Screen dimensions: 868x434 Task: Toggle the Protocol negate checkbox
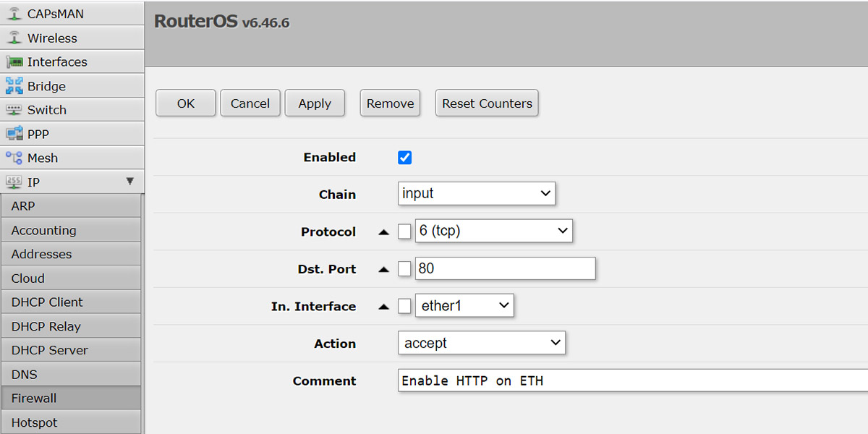[x=404, y=231]
